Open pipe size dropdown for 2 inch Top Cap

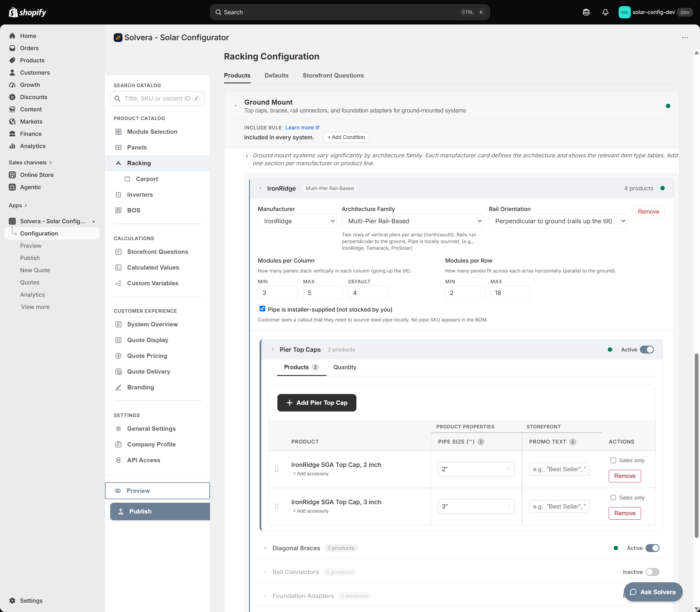pyautogui.click(x=476, y=469)
